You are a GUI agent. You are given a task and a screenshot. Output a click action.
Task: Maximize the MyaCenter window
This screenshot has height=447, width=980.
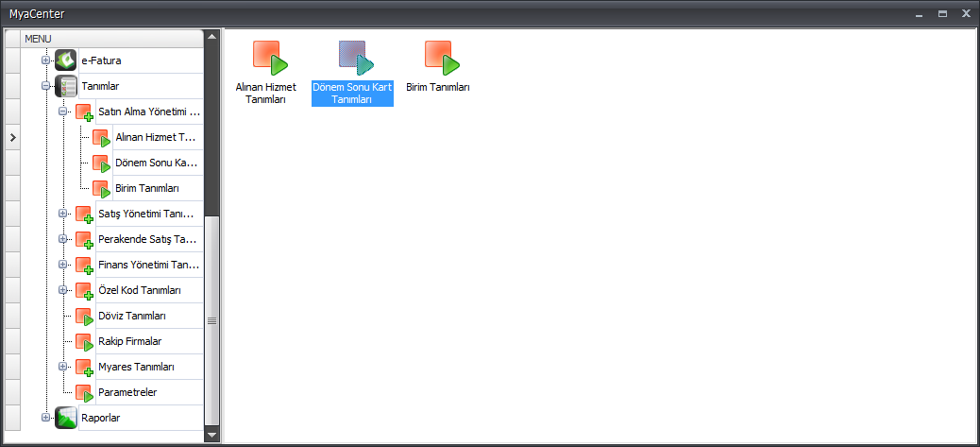click(942, 14)
